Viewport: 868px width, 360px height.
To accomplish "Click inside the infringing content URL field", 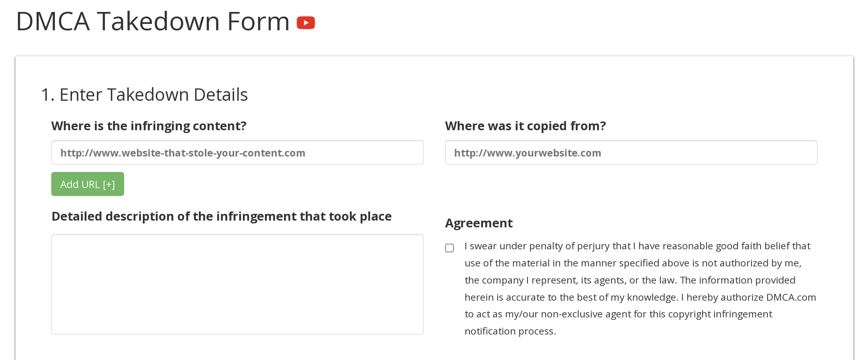I will click(x=237, y=153).
